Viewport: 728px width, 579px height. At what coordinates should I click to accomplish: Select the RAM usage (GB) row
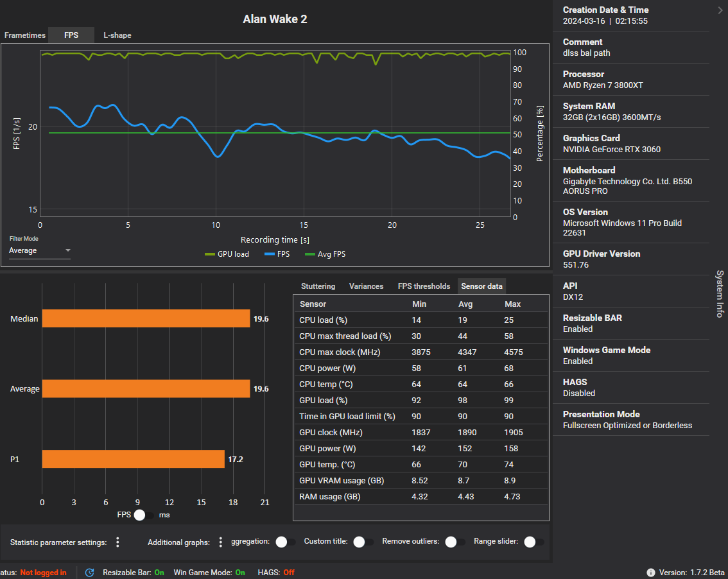(421, 496)
